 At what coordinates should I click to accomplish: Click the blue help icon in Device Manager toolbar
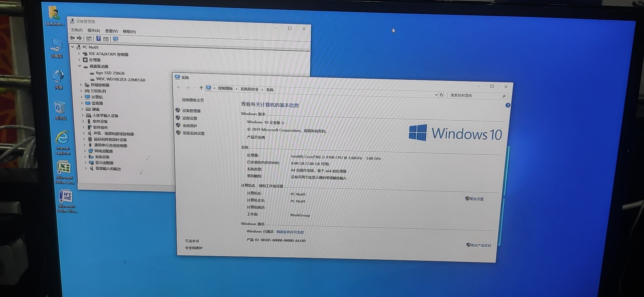click(x=99, y=39)
